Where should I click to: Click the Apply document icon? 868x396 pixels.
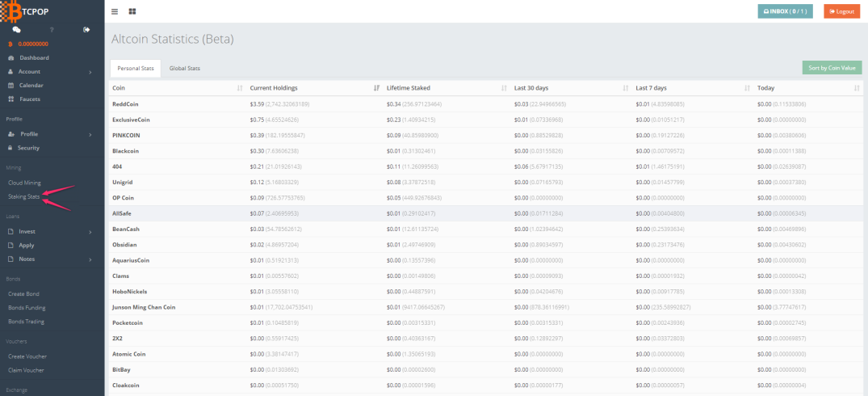10,246
